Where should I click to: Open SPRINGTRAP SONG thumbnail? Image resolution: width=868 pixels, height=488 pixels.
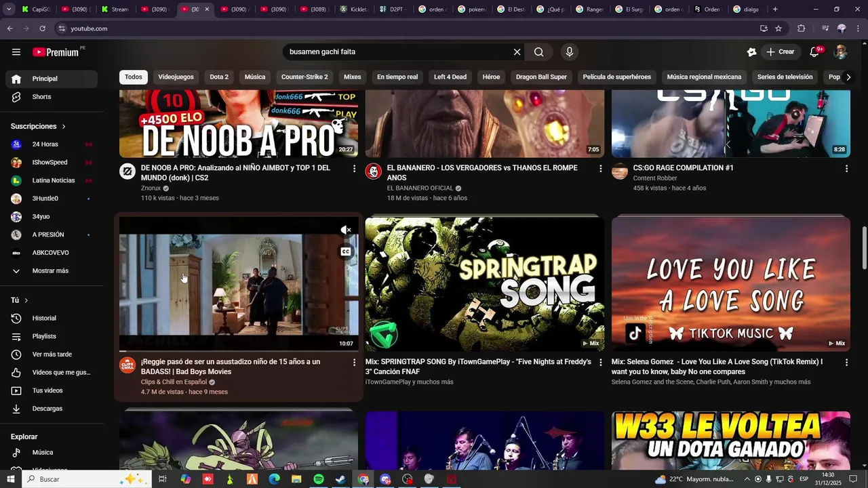click(x=485, y=284)
